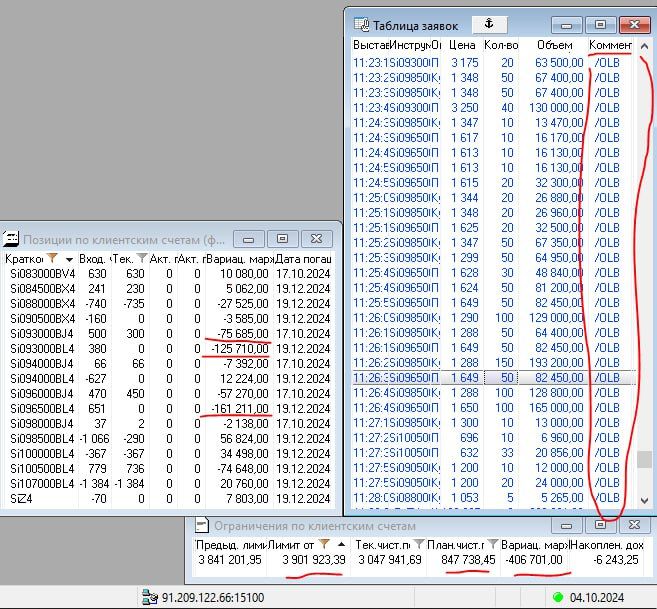Click the Коммен column header in orders table
This screenshot has height=609, width=657.
610,45
